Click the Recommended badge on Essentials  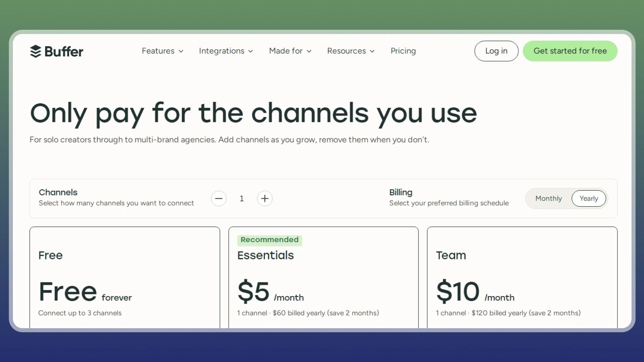[269, 240]
